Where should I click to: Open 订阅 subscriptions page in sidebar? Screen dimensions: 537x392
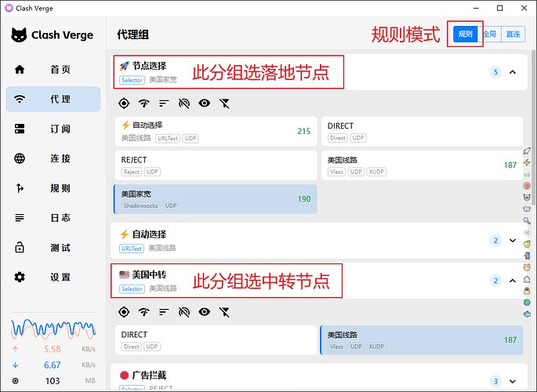click(x=53, y=129)
